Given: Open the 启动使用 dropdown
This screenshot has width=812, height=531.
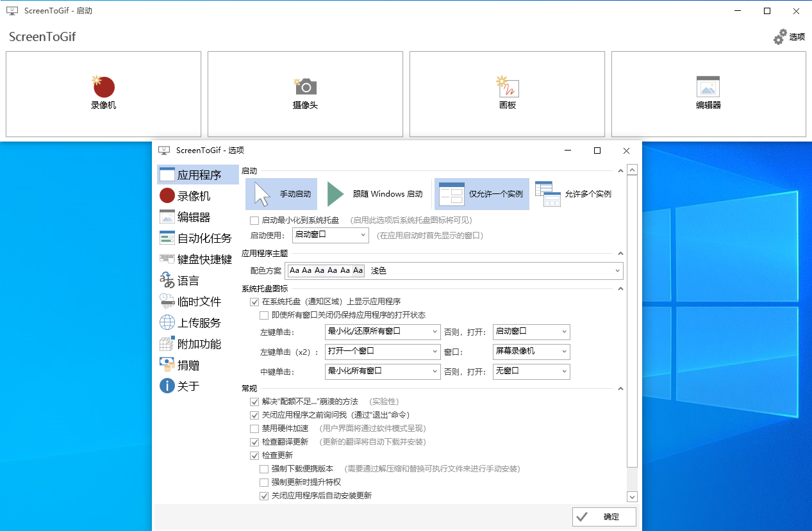Looking at the screenshot, I should point(330,235).
